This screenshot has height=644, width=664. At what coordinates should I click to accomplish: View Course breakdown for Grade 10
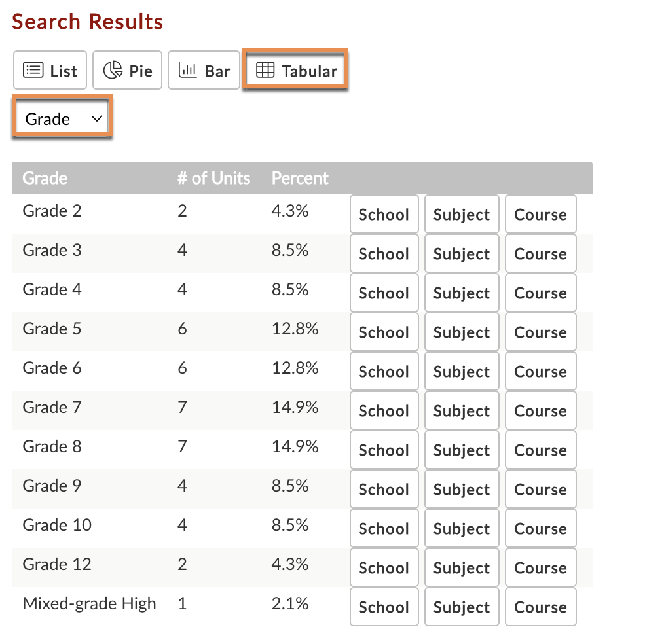click(x=540, y=529)
